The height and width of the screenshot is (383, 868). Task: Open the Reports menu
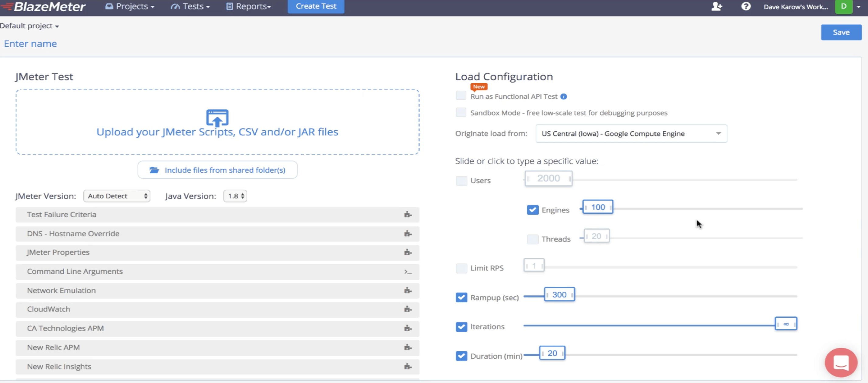click(x=248, y=6)
